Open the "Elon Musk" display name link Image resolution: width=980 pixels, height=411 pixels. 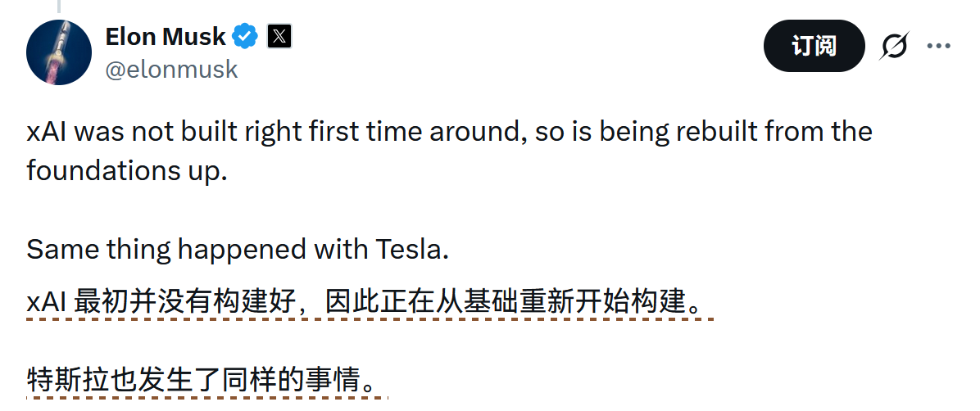coord(166,37)
